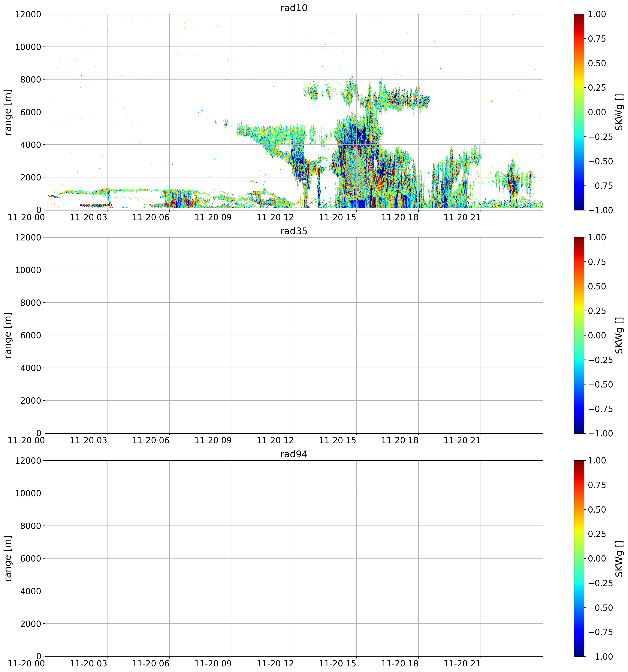Click the rad10 colorbar gradient
This screenshot has height=672, width=628.
tap(579, 112)
